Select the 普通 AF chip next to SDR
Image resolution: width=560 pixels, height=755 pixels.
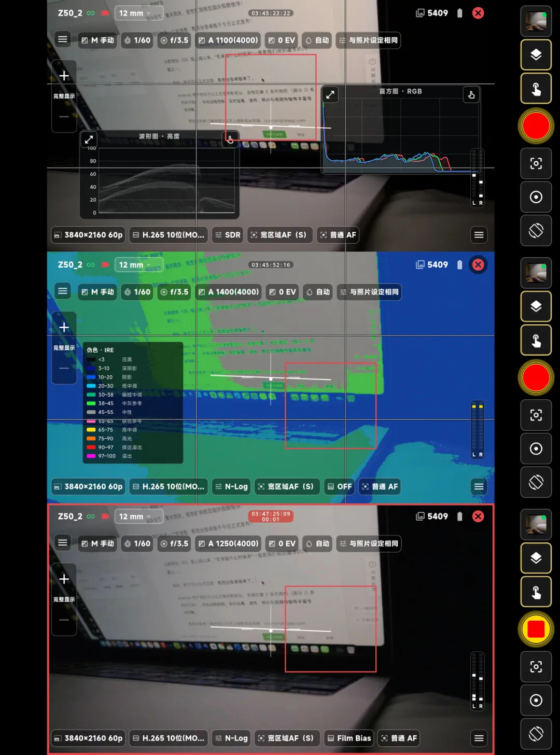click(339, 235)
